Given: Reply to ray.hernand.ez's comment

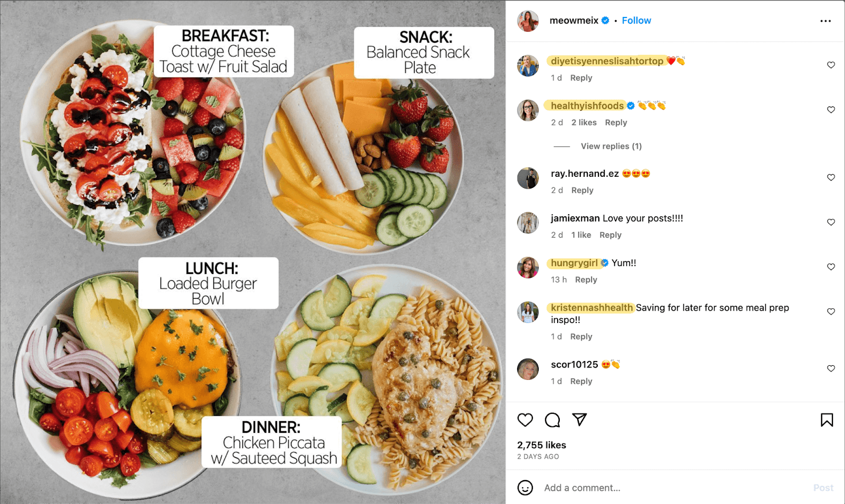Looking at the screenshot, I should 583,191.
